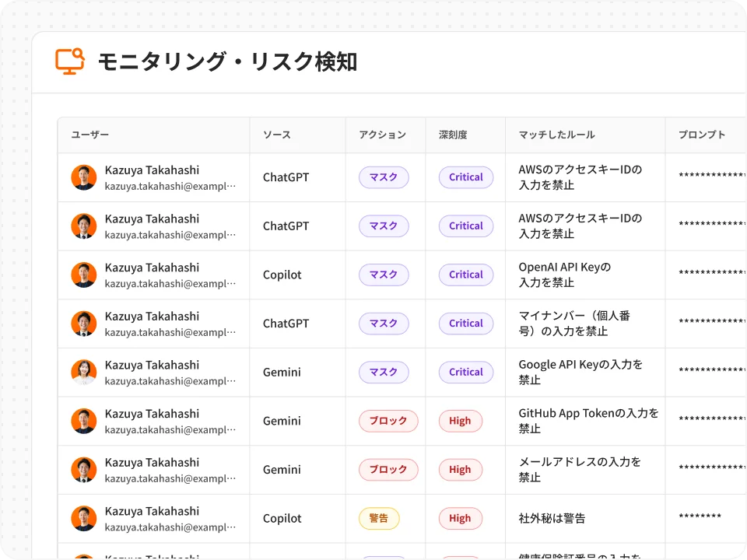Click the 深刻度 column header
The image size is (747, 560).
tap(453, 135)
